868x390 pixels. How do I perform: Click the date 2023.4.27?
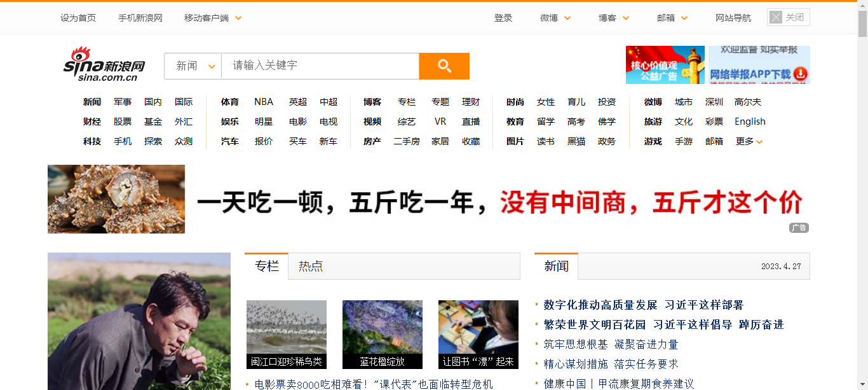(781, 267)
